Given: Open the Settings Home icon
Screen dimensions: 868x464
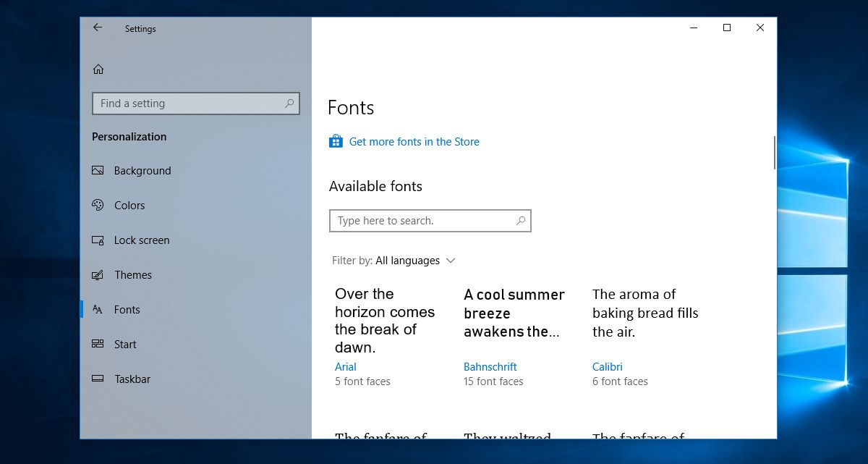Looking at the screenshot, I should 98,69.
